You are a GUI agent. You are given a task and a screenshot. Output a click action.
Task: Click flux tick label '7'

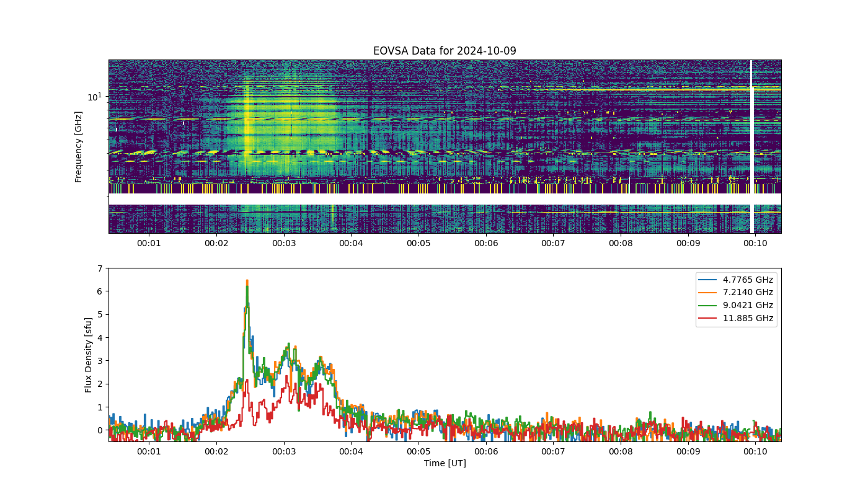click(x=100, y=268)
